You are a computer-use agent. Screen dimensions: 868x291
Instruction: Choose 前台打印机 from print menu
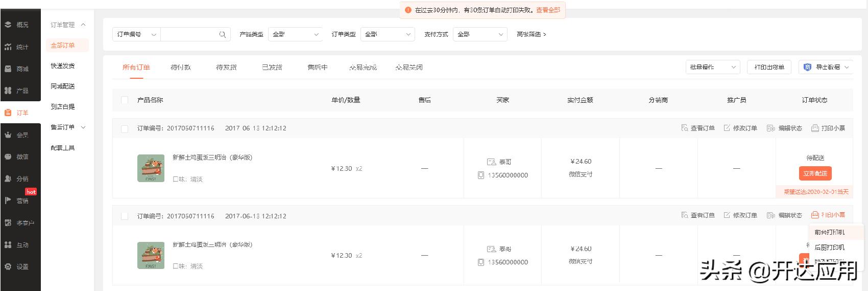coord(836,232)
